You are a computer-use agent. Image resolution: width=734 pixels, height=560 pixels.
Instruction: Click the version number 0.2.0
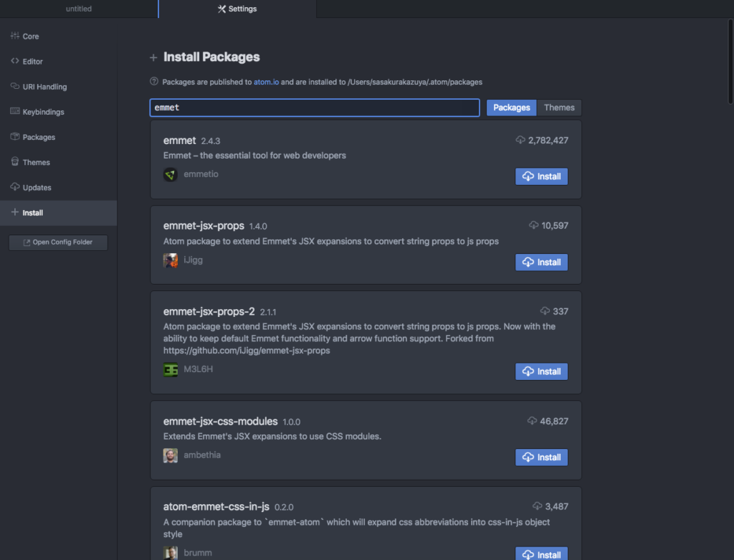(284, 508)
